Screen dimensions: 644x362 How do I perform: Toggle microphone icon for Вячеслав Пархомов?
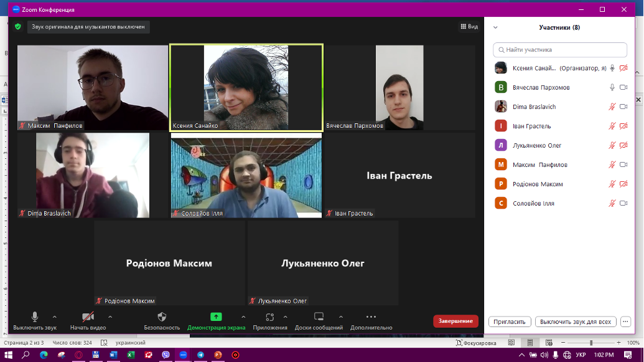(x=612, y=87)
